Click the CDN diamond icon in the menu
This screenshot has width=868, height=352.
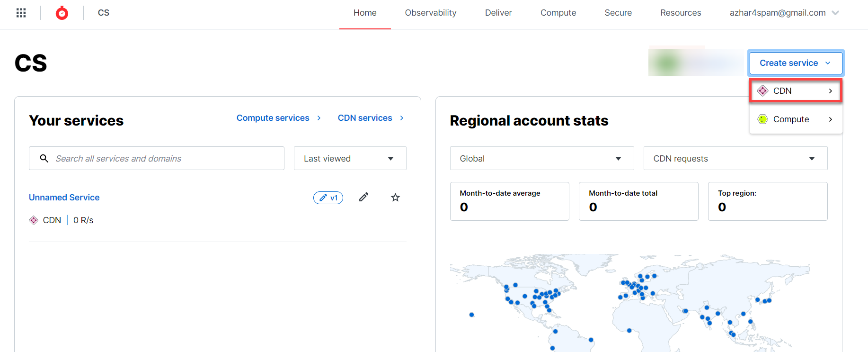point(762,91)
